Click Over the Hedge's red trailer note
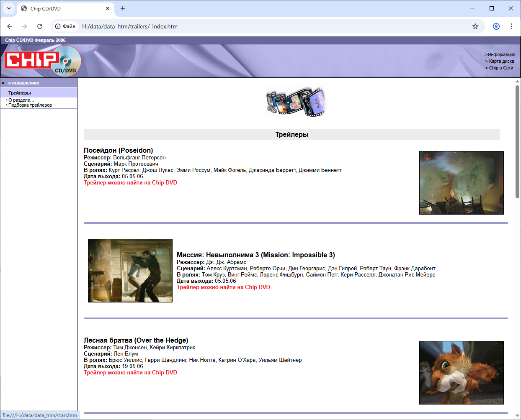This screenshot has height=420, width=521. click(x=130, y=372)
